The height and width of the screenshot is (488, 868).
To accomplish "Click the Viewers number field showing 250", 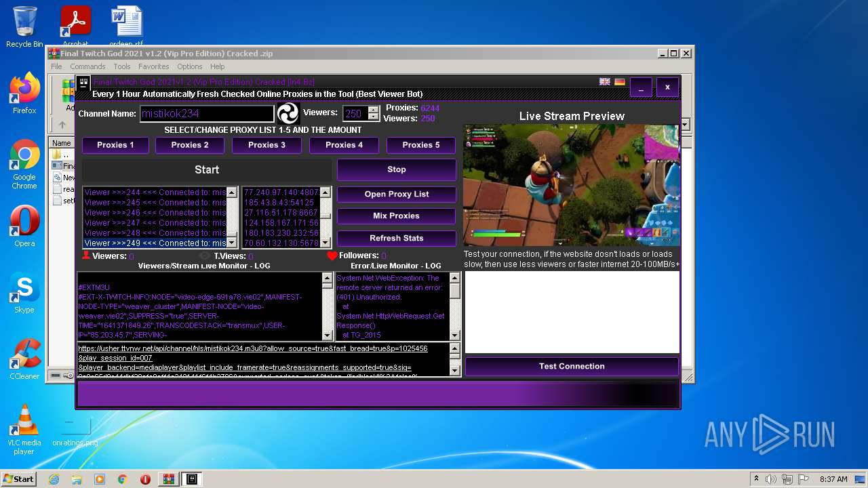I will pyautogui.click(x=355, y=113).
